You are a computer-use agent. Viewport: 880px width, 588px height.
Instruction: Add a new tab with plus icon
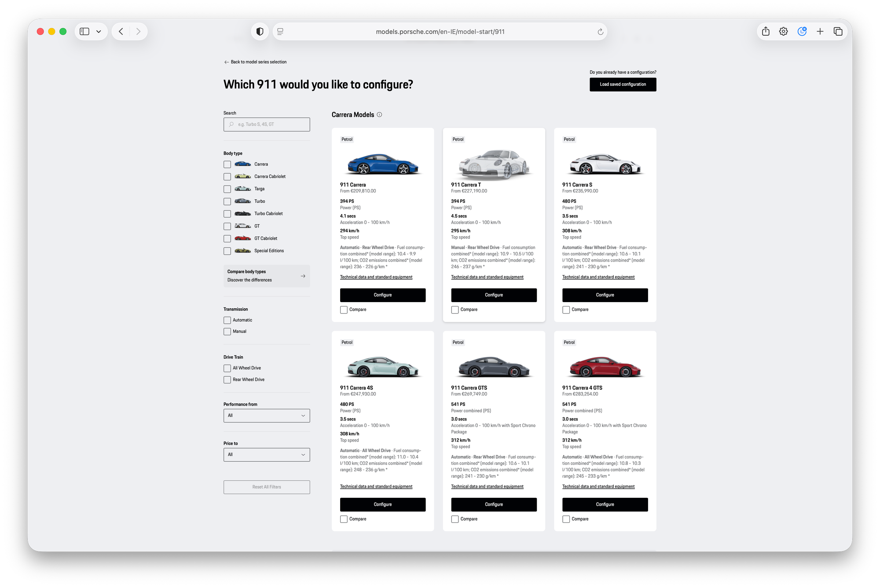point(820,32)
